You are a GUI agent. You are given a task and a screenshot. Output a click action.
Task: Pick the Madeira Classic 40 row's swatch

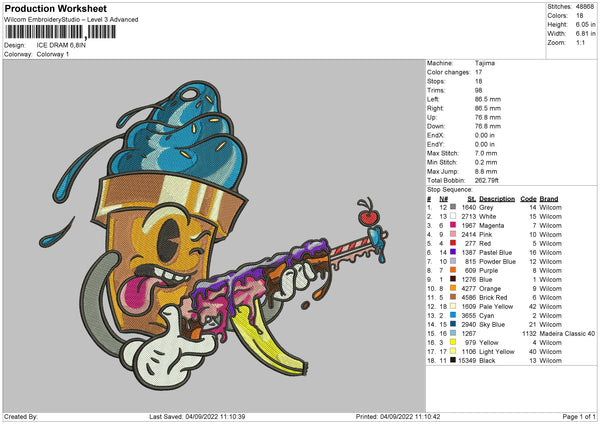pyautogui.click(x=453, y=333)
